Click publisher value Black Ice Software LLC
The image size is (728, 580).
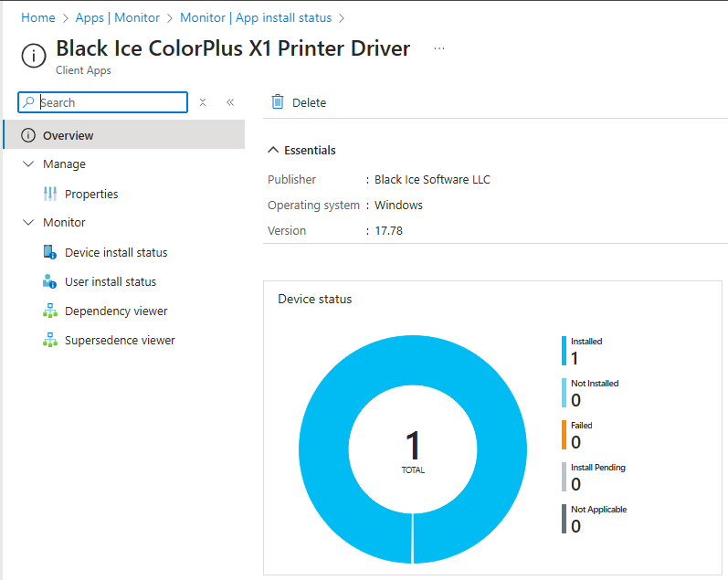[x=432, y=180]
